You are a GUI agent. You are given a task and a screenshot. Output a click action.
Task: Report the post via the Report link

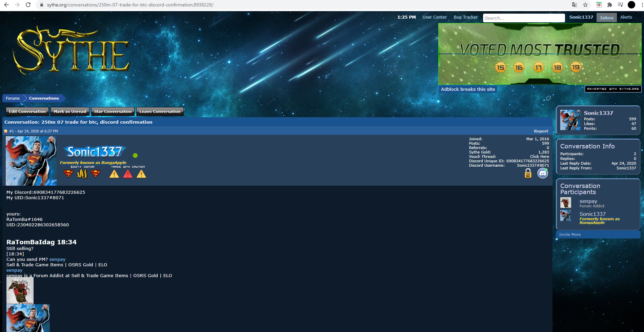point(541,131)
